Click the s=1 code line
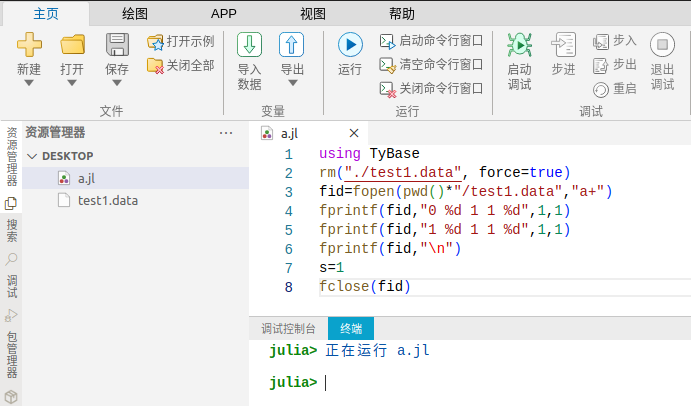Screen dimensions: 691x406 coord(331,268)
